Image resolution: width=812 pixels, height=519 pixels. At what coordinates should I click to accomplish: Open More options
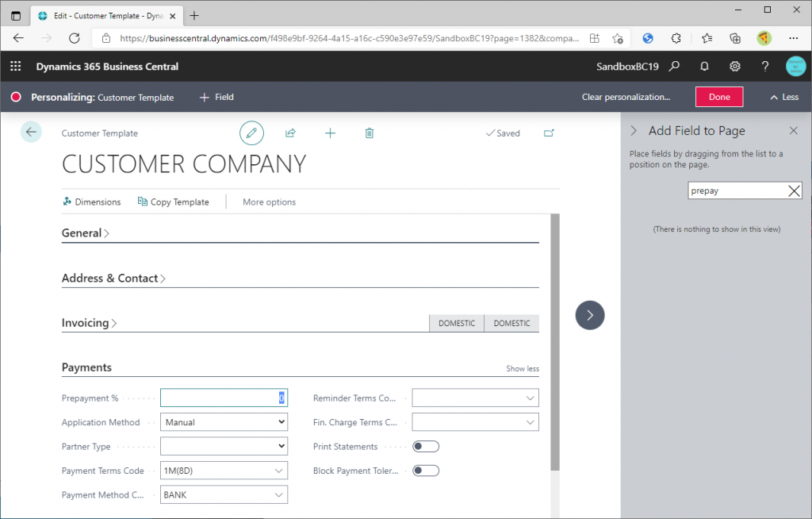click(x=270, y=202)
